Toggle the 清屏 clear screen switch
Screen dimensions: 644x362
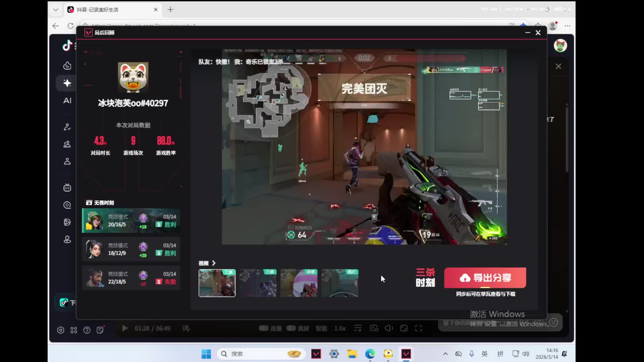(x=291, y=328)
